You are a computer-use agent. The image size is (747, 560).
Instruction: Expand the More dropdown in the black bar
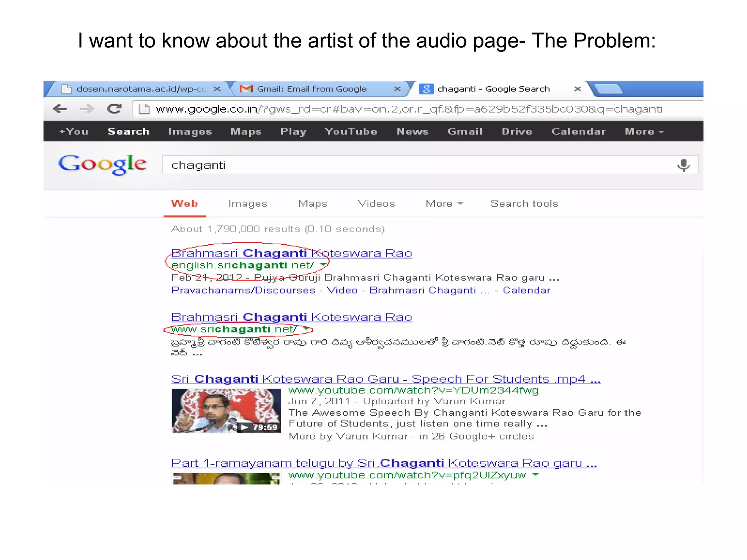(644, 131)
